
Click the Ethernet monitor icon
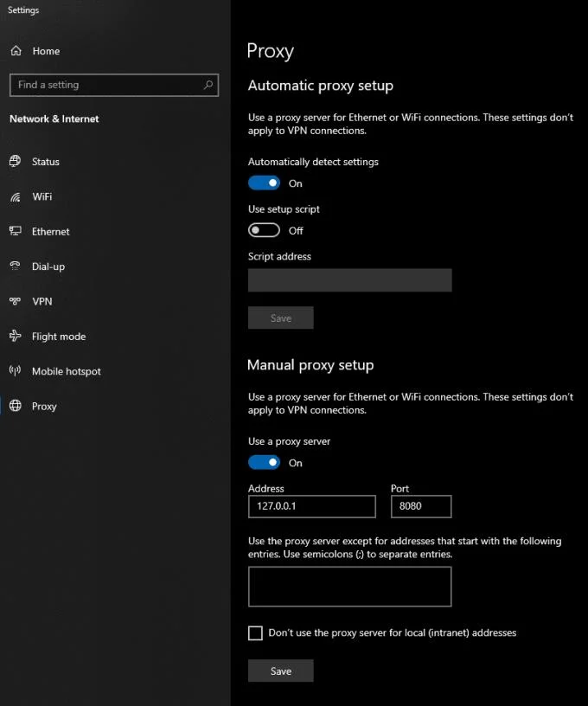(16, 231)
